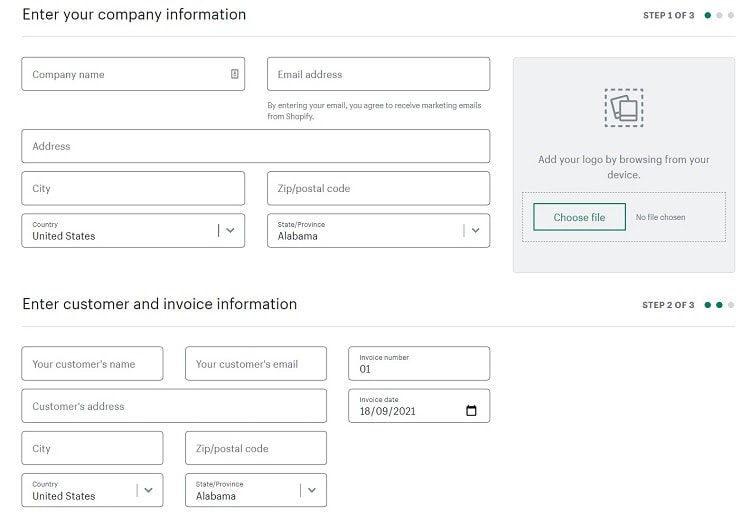Image resolution: width=750 pixels, height=516 pixels.
Task: Open the calendar picker icon in Invoice date
Action: click(471, 410)
